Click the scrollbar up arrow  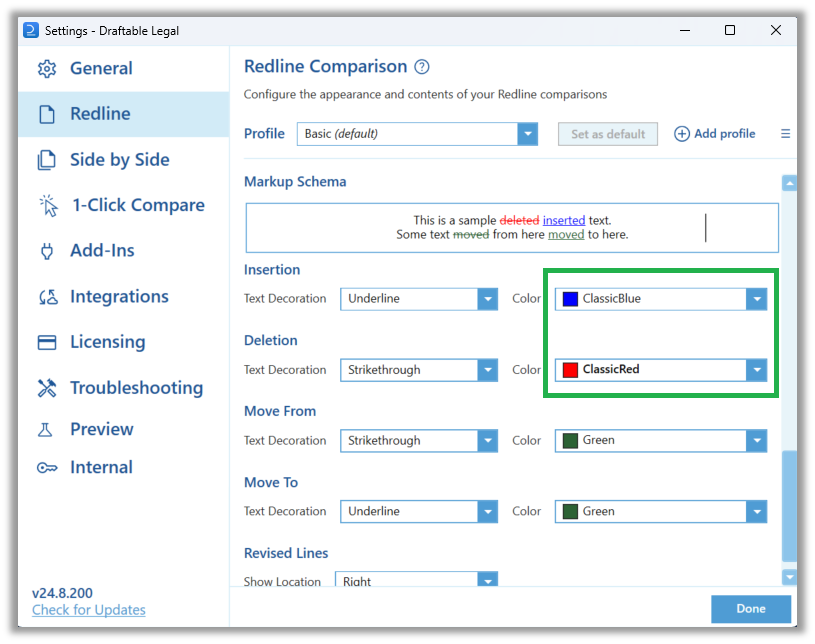point(789,183)
